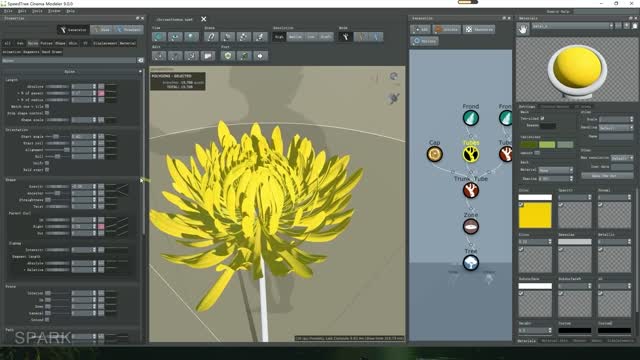Open the Sampling dropdown
This screenshot has width=640, height=360.
click(x=616, y=128)
